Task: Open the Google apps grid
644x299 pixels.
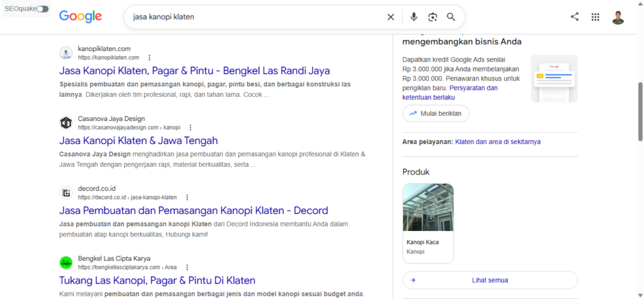Action: pyautogui.click(x=595, y=17)
